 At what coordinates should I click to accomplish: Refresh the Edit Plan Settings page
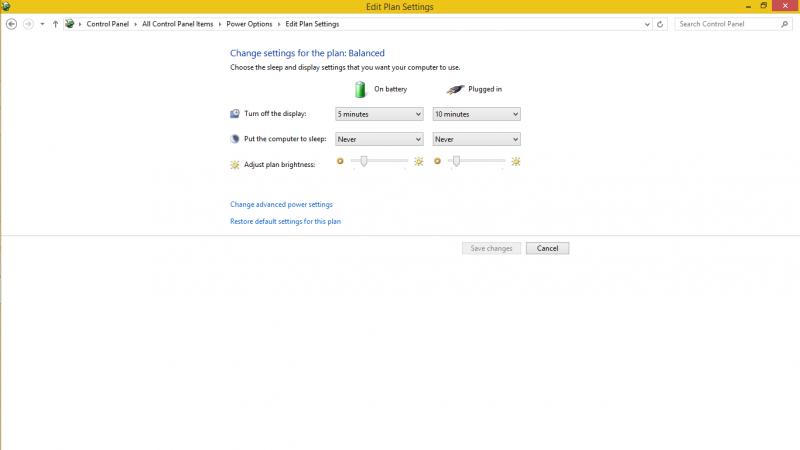(660, 24)
